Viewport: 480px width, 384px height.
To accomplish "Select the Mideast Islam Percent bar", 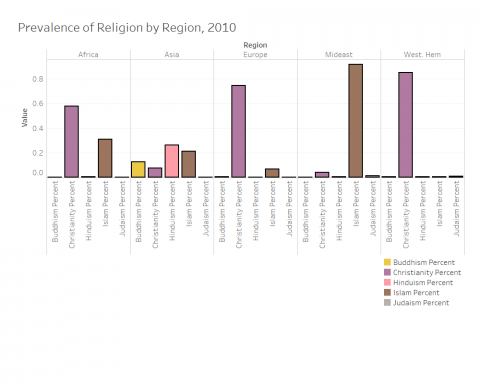I will 355,121.
